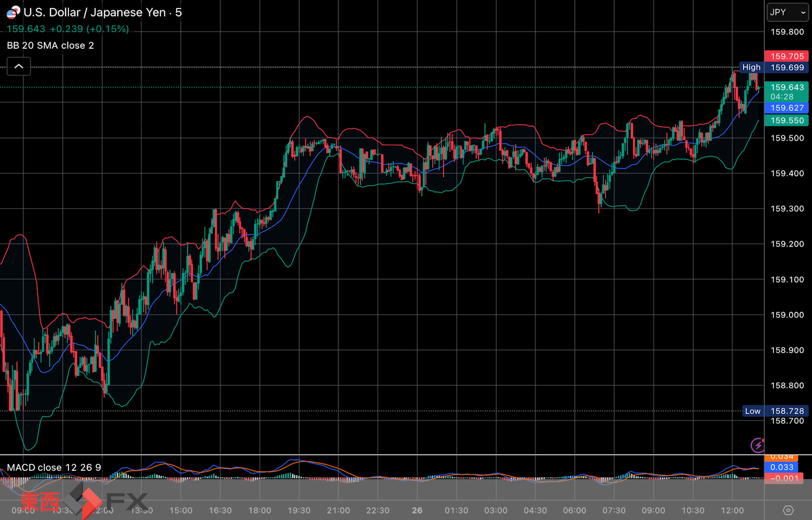The width and height of the screenshot is (812, 520).
Task: Click the blue MACD 0.033 value label
Action: pyautogui.click(x=781, y=468)
